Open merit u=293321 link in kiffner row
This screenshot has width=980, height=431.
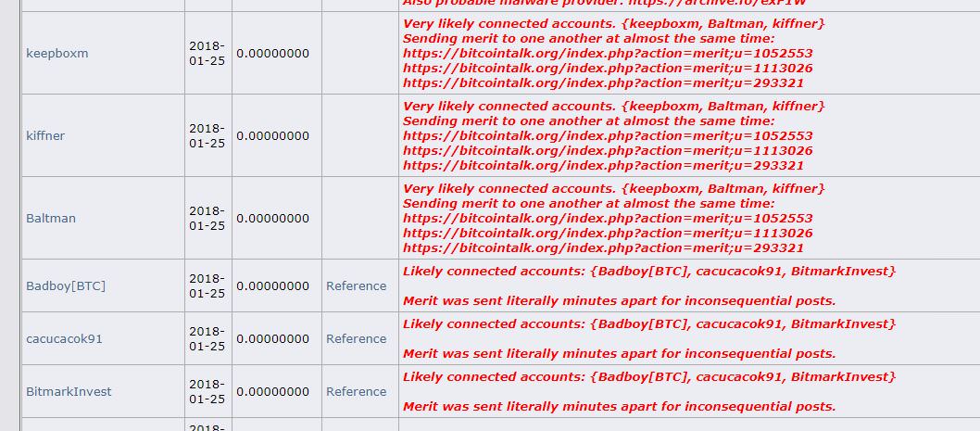(x=603, y=166)
